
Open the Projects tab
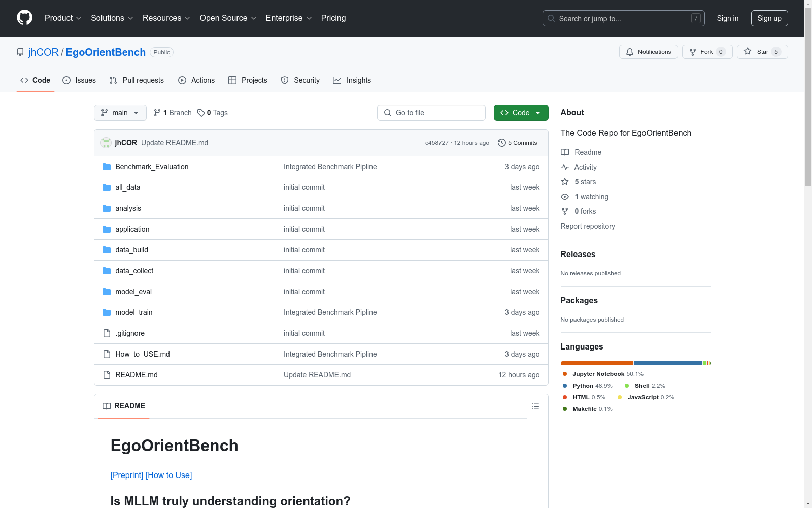(248, 80)
